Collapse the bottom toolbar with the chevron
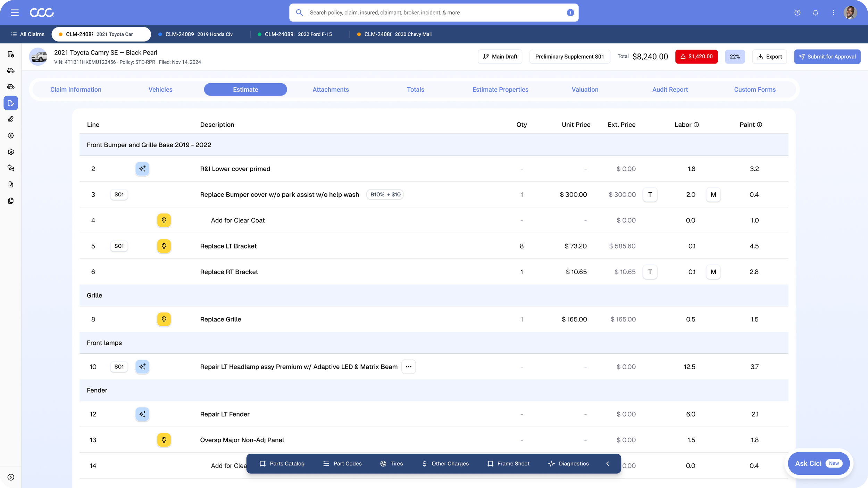The height and width of the screenshot is (488, 868). tap(608, 464)
